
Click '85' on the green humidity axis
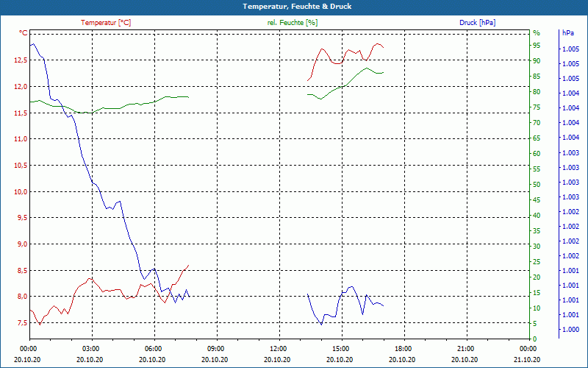coord(537,77)
